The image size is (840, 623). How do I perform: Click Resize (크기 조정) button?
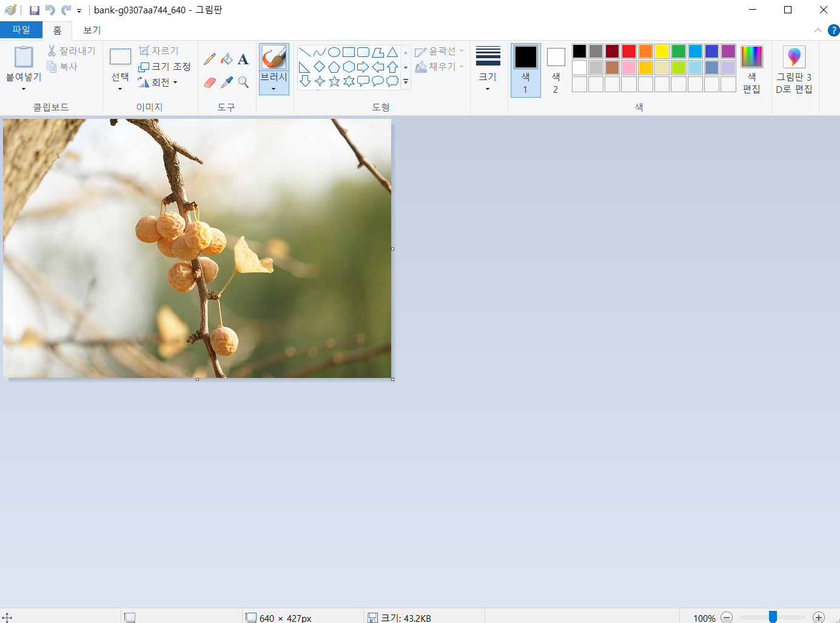point(164,67)
